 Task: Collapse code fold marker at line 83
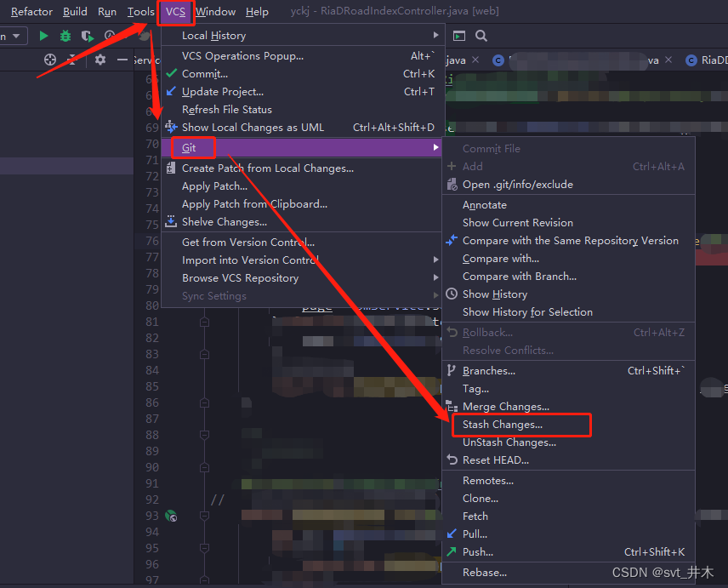(x=204, y=354)
